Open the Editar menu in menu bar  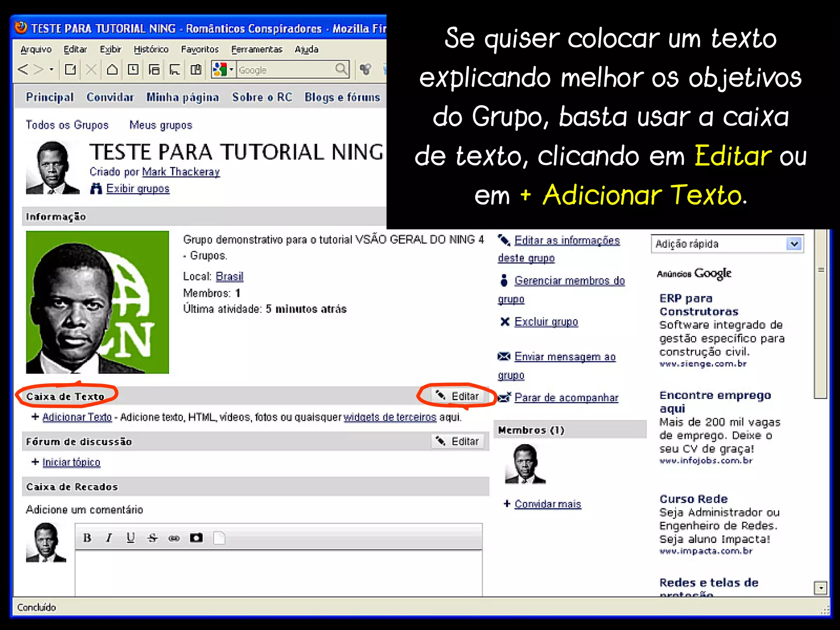point(75,49)
